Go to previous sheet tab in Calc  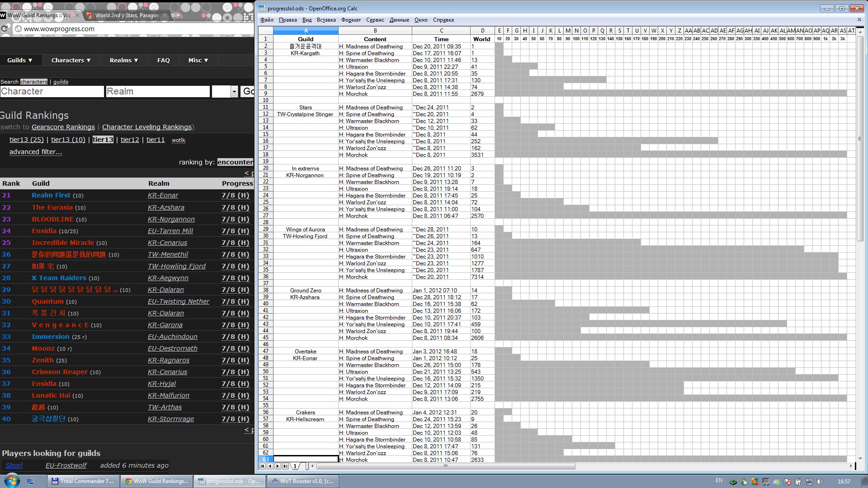(x=270, y=466)
